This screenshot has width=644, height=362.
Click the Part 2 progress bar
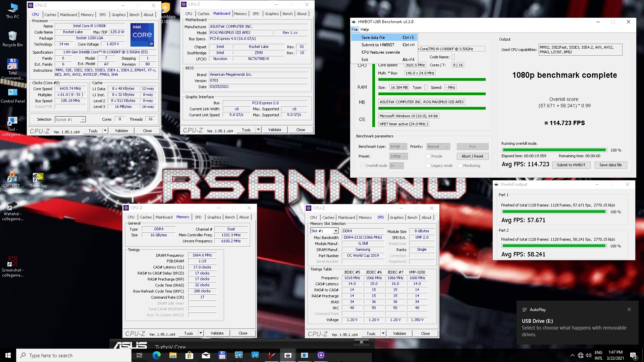tap(554, 246)
